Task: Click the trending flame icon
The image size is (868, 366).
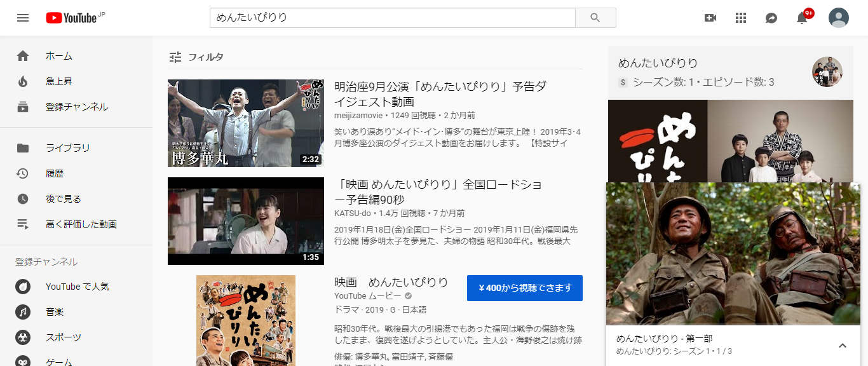Action: click(23, 81)
